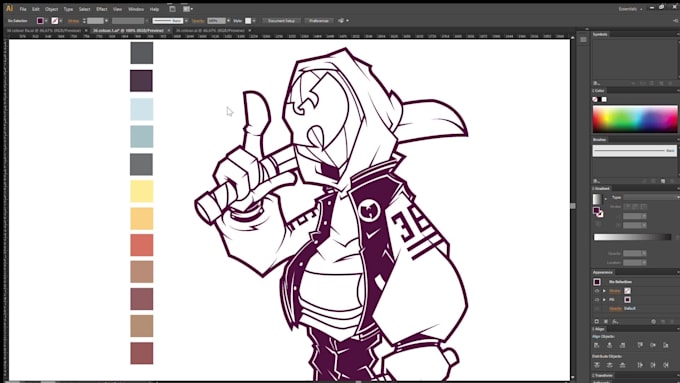Open the Help menu
The image size is (680, 383).
click(154, 9)
